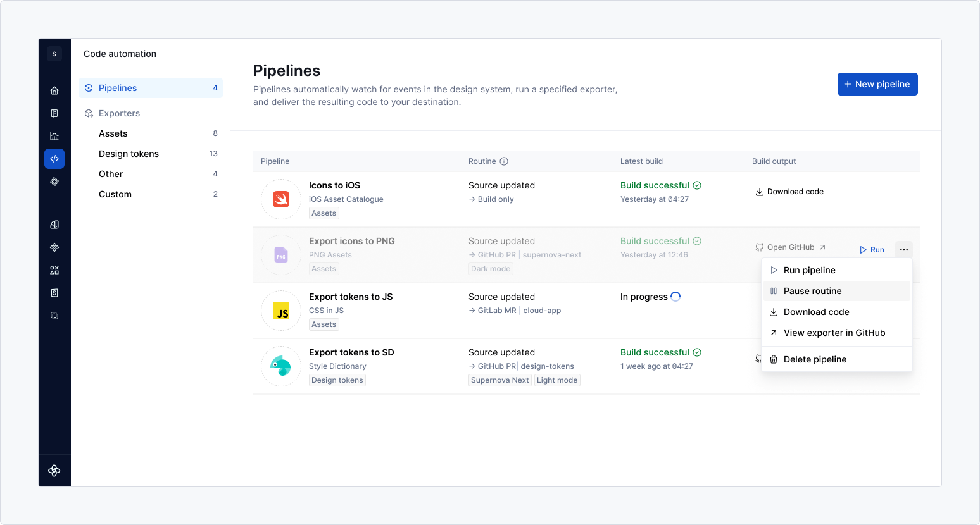
Task: Click the workspace avatar S at top left
Action: coord(54,54)
